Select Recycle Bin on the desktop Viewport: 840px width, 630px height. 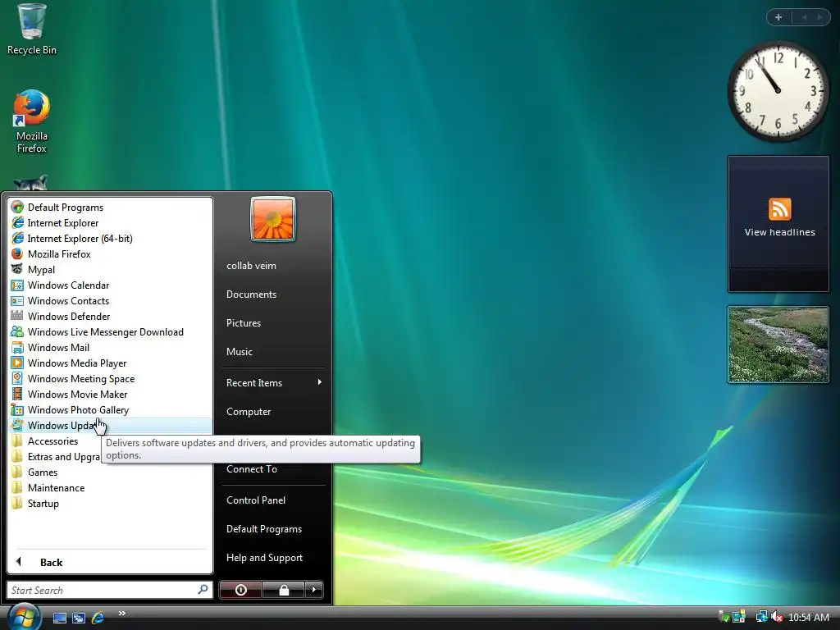click(32, 30)
